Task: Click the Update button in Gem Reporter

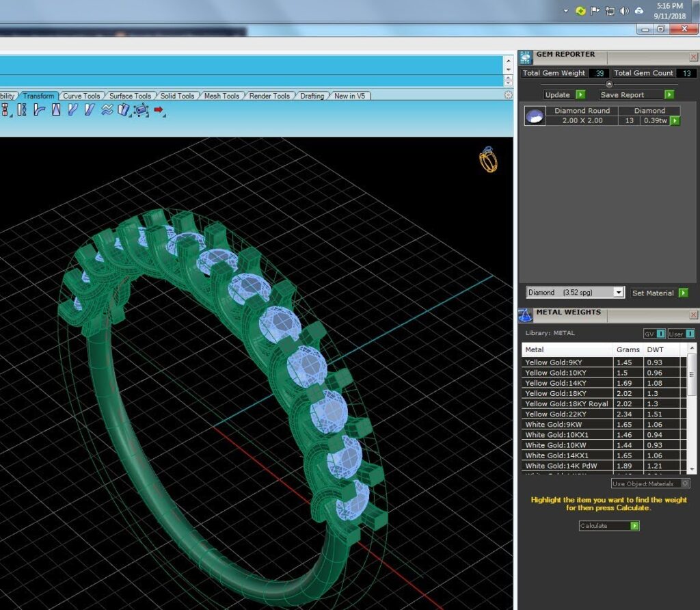Action: coord(564,94)
